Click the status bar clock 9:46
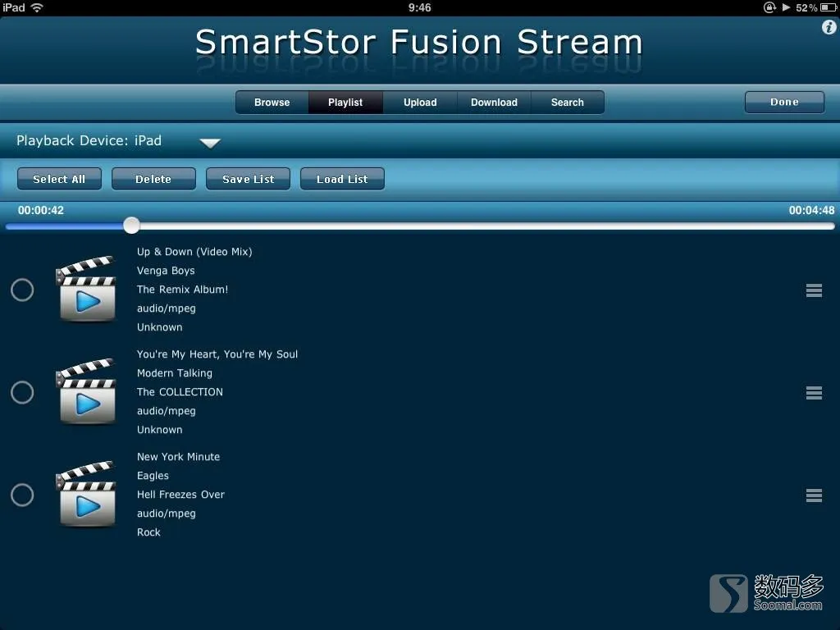 tap(419, 7)
